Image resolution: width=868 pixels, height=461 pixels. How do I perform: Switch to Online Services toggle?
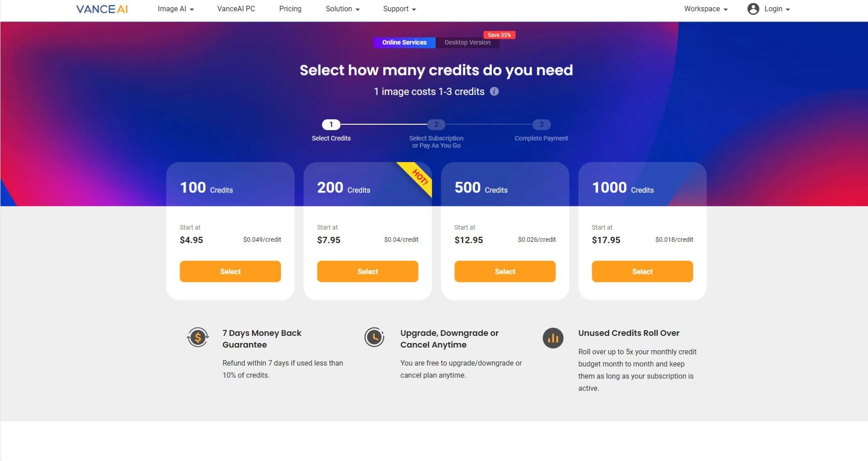(404, 42)
